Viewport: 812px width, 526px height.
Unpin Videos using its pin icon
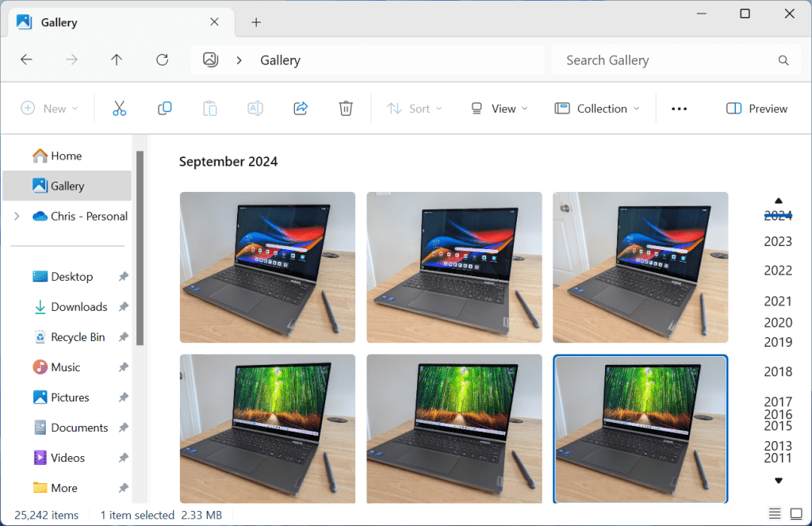pyautogui.click(x=123, y=458)
